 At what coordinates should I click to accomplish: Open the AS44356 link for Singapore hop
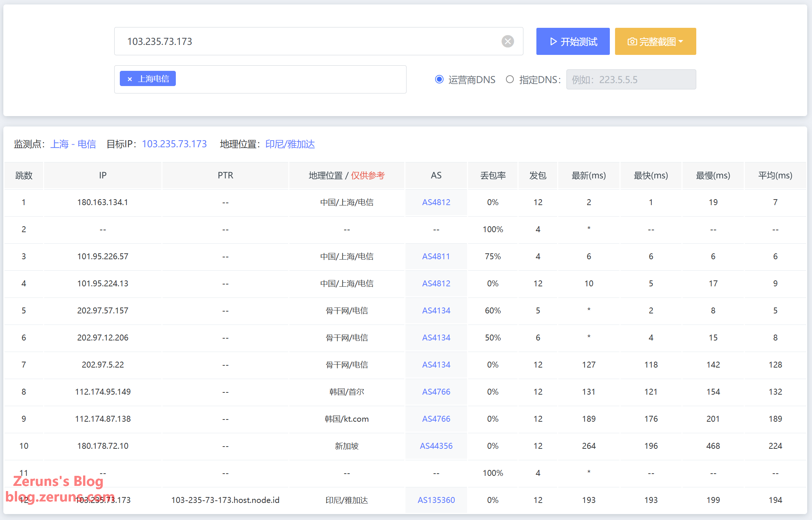(436, 446)
